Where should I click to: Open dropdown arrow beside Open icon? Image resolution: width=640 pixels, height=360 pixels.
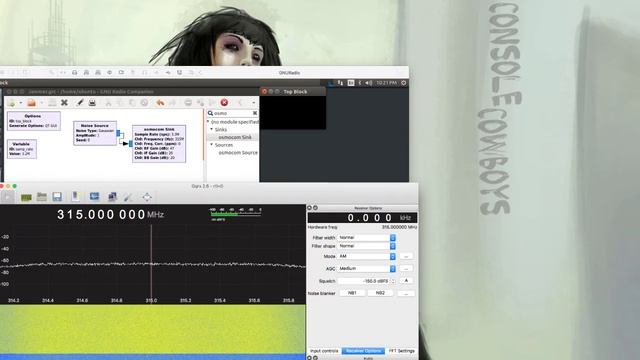[41, 103]
